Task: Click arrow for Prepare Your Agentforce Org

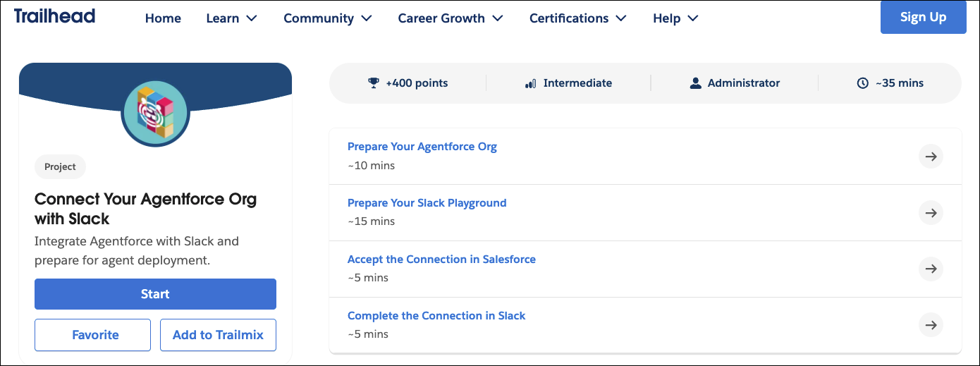Action: click(x=931, y=157)
